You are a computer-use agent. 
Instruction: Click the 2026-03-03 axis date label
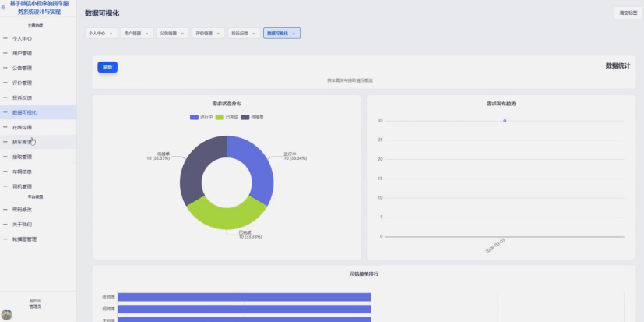[x=495, y=246]
